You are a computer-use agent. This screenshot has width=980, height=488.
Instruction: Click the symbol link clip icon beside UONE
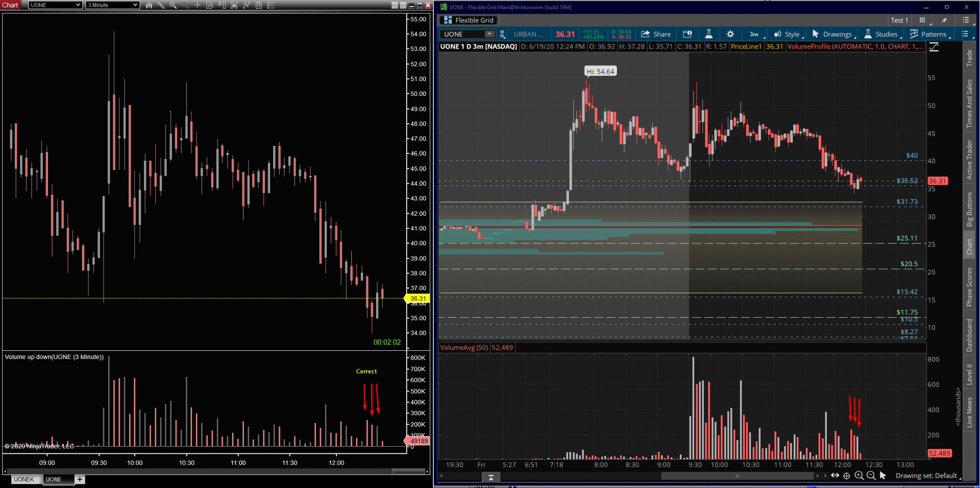pos(502,34)
